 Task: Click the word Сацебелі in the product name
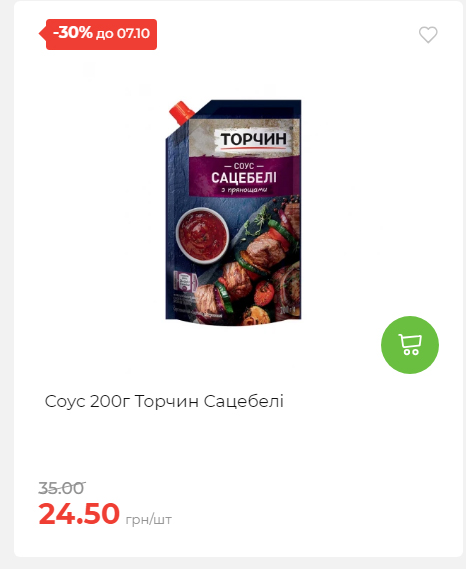[244, 401]
